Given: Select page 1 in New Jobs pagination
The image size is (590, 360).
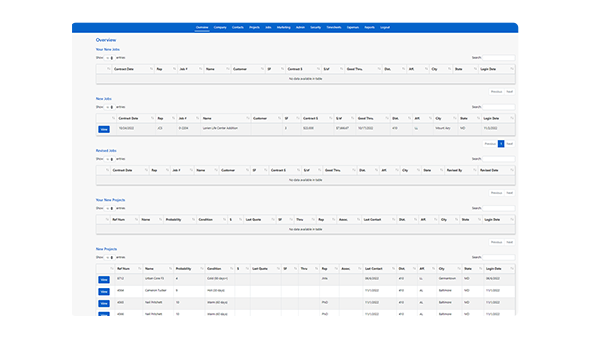Looking at the screenshot, I should coord(501,144).
